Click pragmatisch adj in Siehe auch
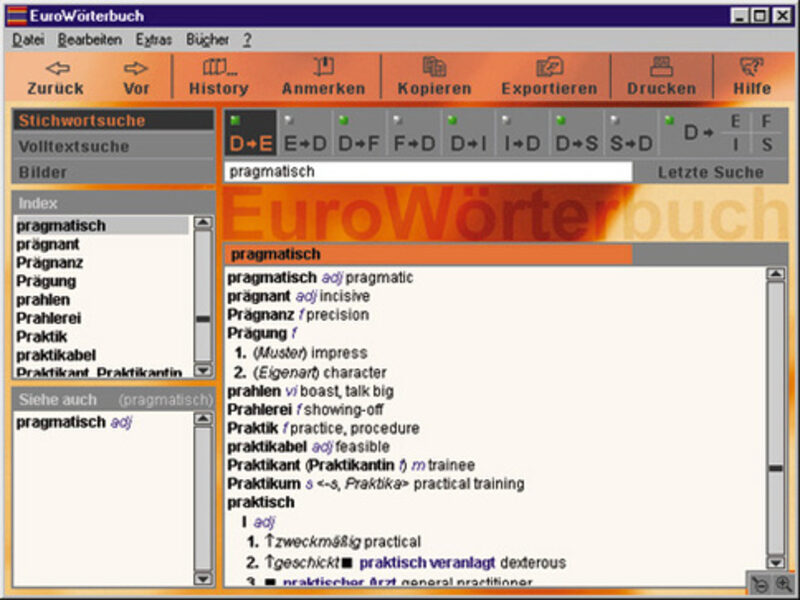Viewport: 800px width, 600px height. 74,422
